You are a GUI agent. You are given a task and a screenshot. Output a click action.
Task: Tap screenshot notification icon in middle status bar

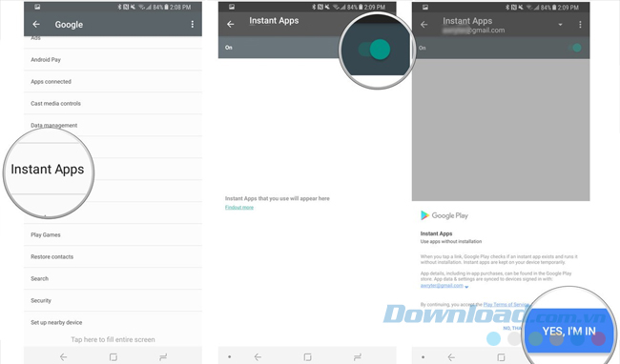pyautogui.click(x=232, y=7)
